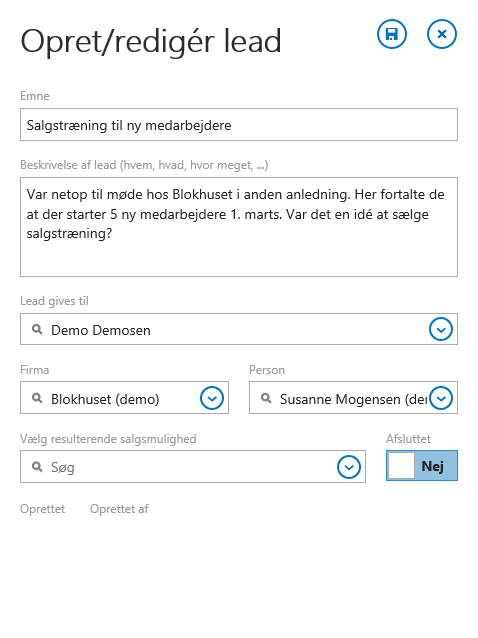This screenshot has height=638, width=478.
Task: Focus the Emne field with Salgstræning text
Action: pyautogui.click(x=239, y=125)
